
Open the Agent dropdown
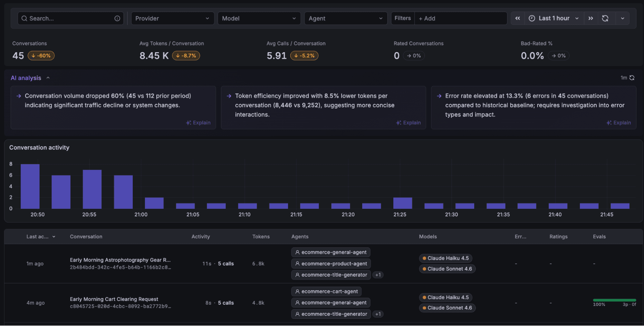point(346,18)
